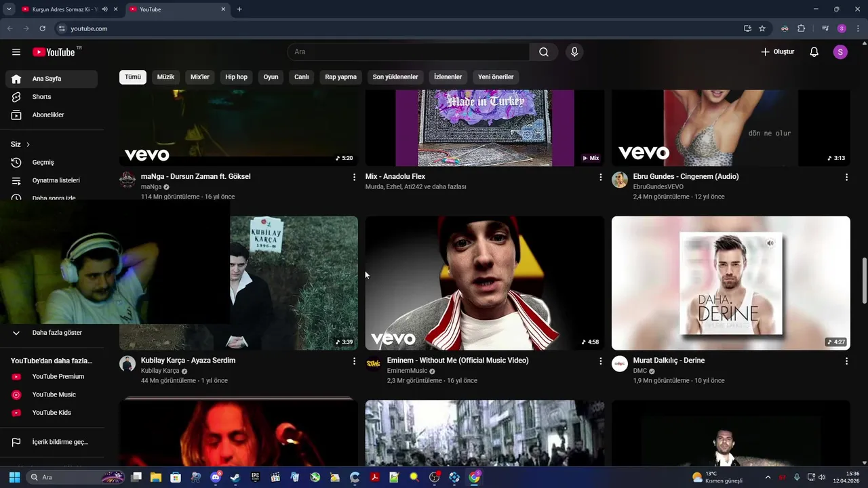Go to Ana Sayfa in sidebar
The width and height of the screenshot is (868, 488).
click(52, 79)
